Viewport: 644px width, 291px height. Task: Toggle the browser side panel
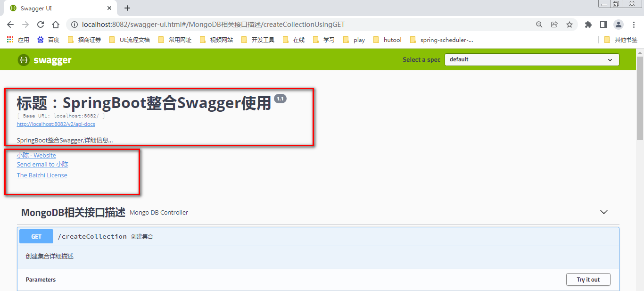pos(603,25)
